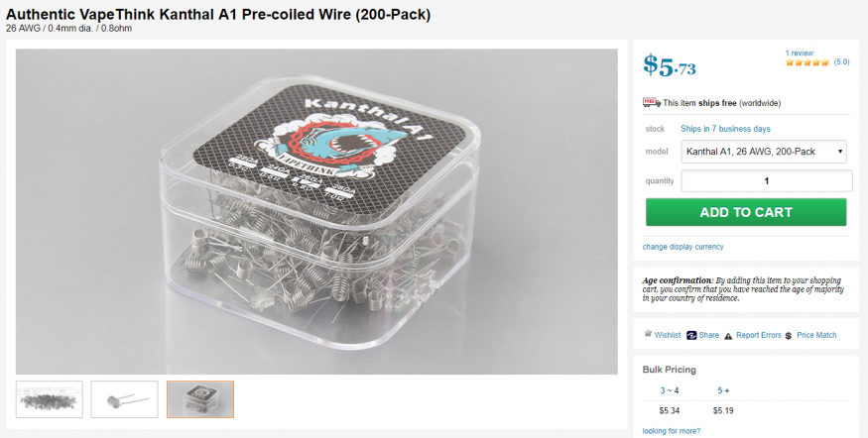The height and width of the screenshot is (438, 868).
Task: Select Kanthal A1, 26 AWG model combo box
Action: pyautogui.click(x=764, y=152)
